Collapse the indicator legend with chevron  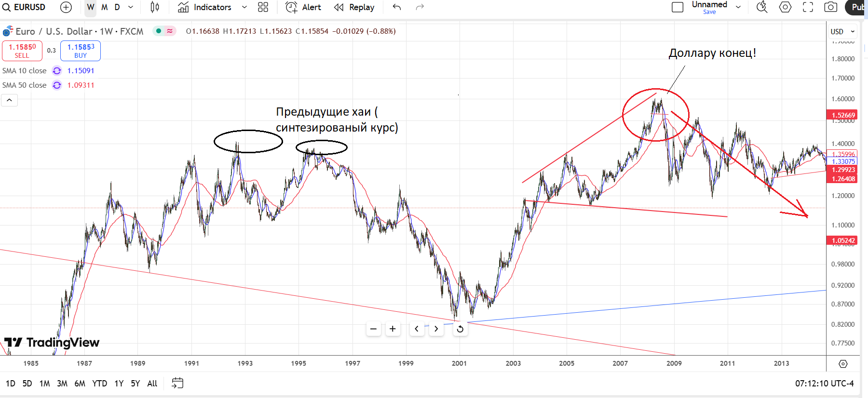pos(9,100)
